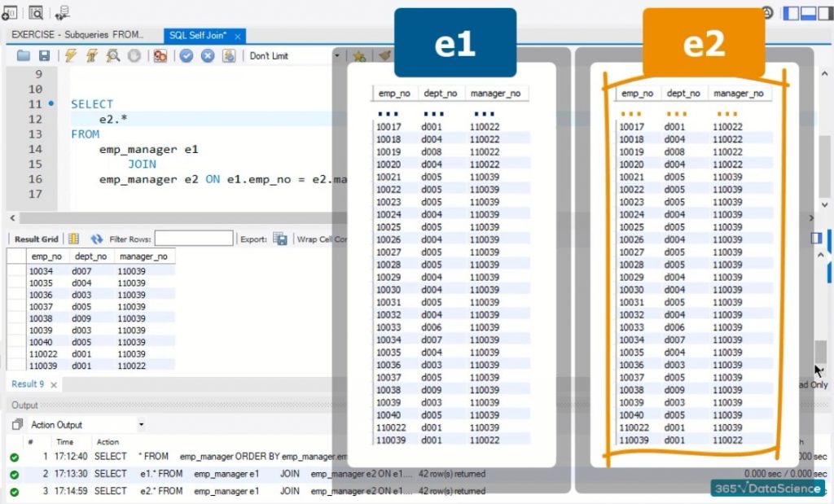The height and width of the screenshot is (504, 834).
Task: Collapse the editor panel with left chevron
Action: pyautogui.click(x=11, y=218)
